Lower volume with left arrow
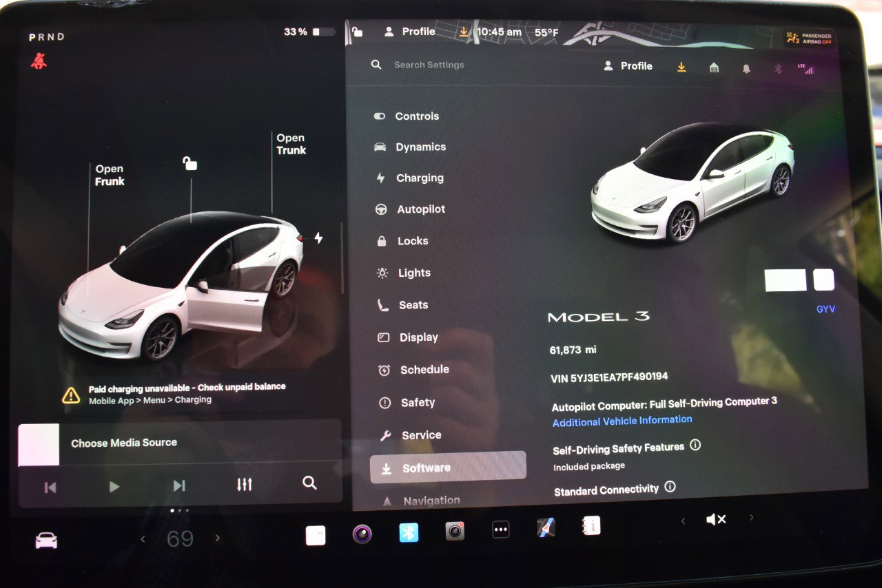The image size is (882, 588). pyautogui.click(x=683, y=521)
